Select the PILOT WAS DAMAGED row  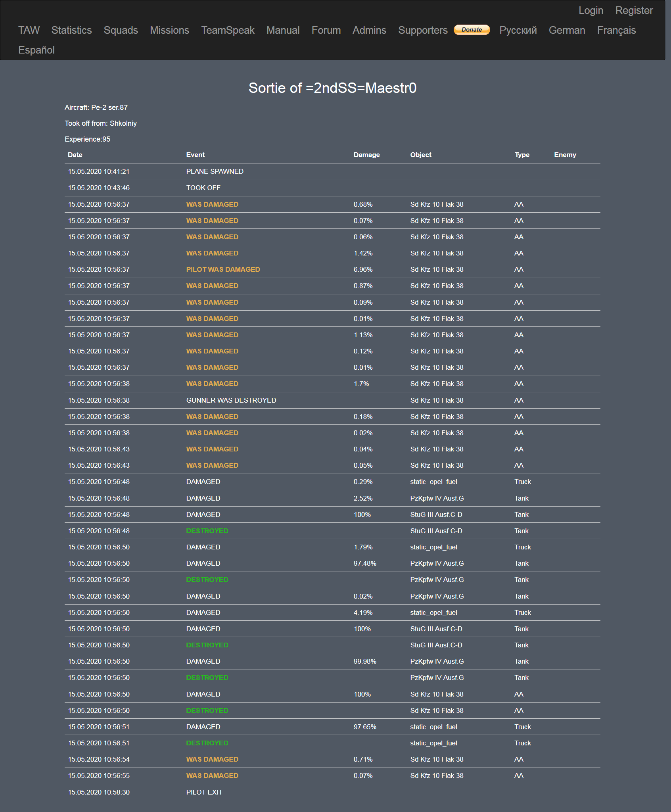pyautogui.click(x=332, y=269)
